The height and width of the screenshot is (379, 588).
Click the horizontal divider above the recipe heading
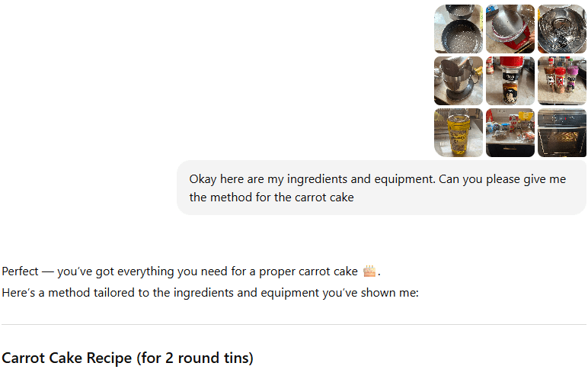point(293,324)
